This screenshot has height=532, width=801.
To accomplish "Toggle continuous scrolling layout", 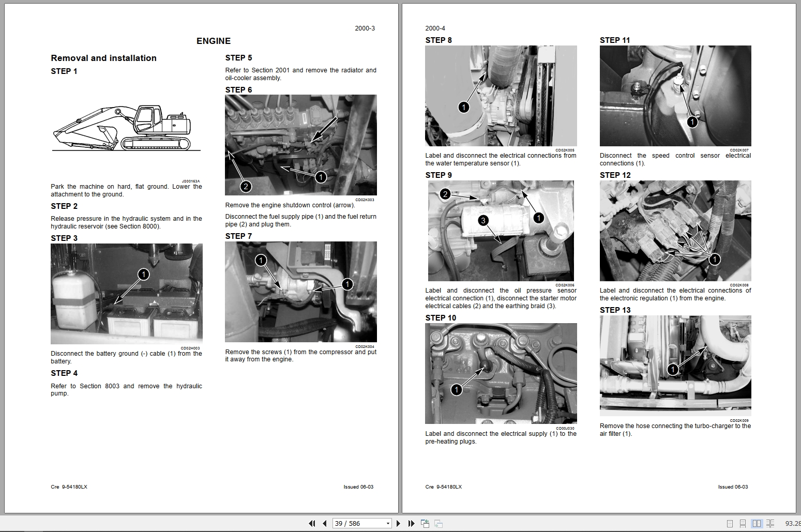I will click(x=743, y=524).
